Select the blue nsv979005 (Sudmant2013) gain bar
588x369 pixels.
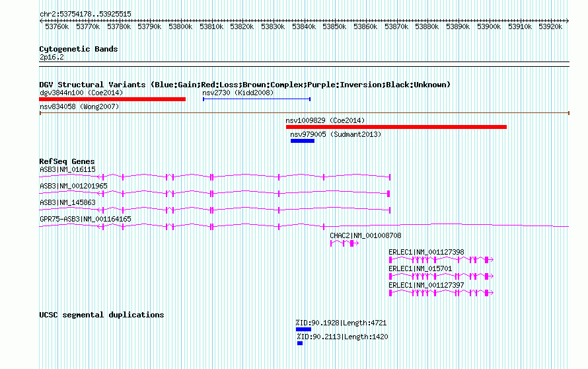(303, 141)
